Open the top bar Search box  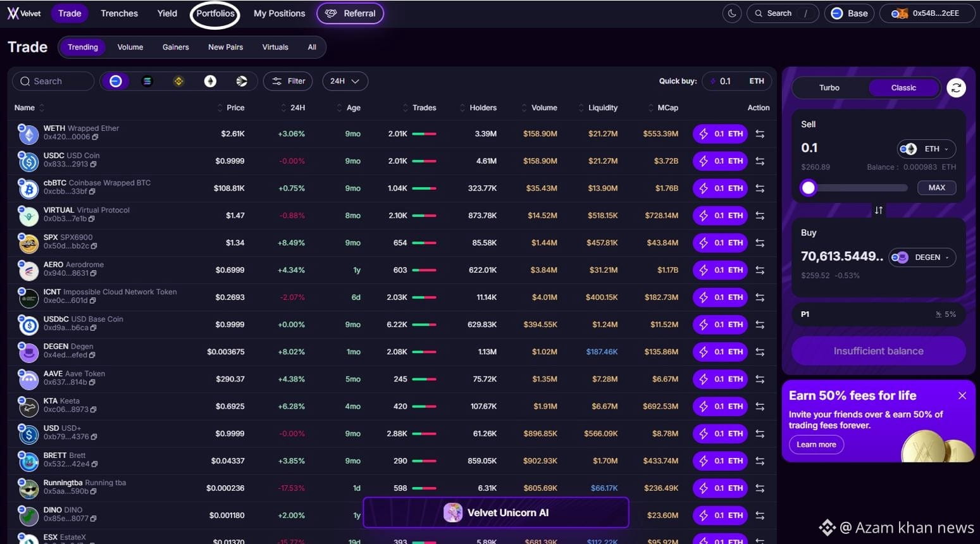(x=783, y=13)
